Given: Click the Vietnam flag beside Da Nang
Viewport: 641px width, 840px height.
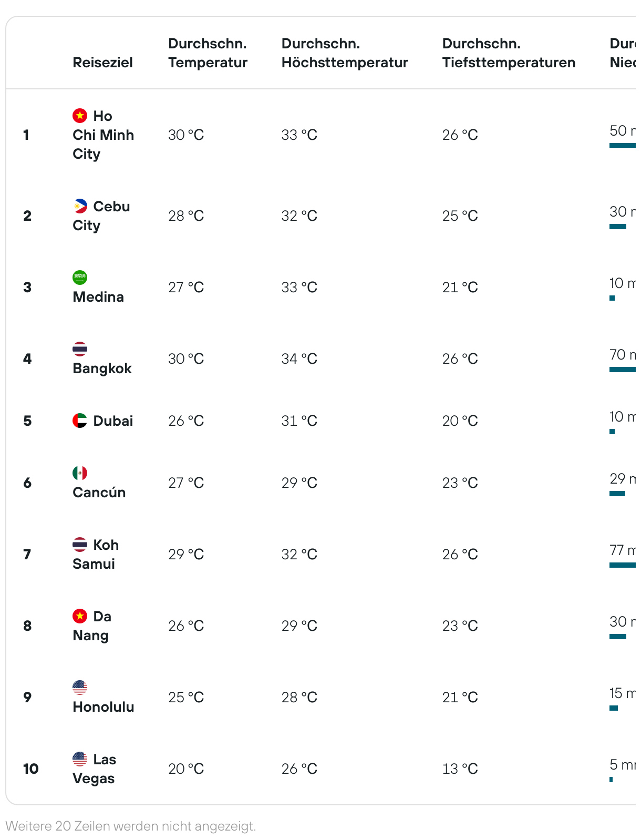Looking at the screenshot, I should click(x=80, y=616).
